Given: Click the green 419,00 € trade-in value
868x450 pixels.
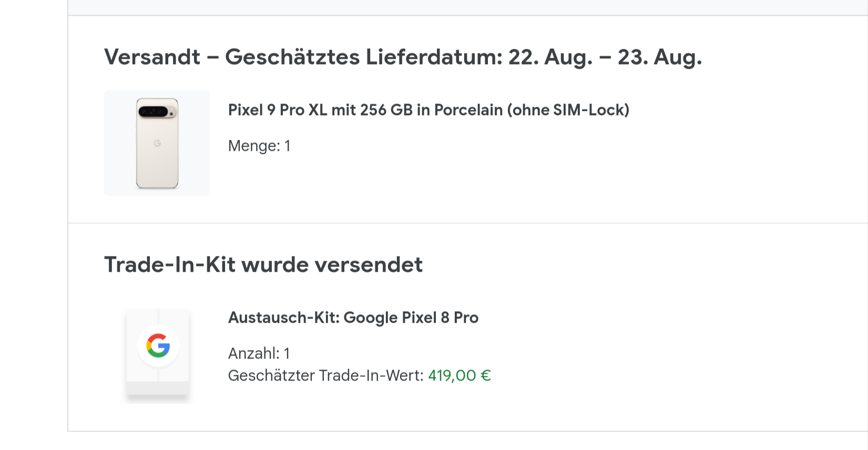Looking at the screenshot, I should coord(459,375).
